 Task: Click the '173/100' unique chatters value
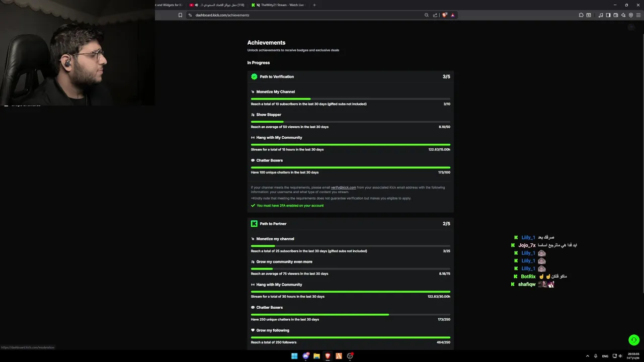pos(444,172)
